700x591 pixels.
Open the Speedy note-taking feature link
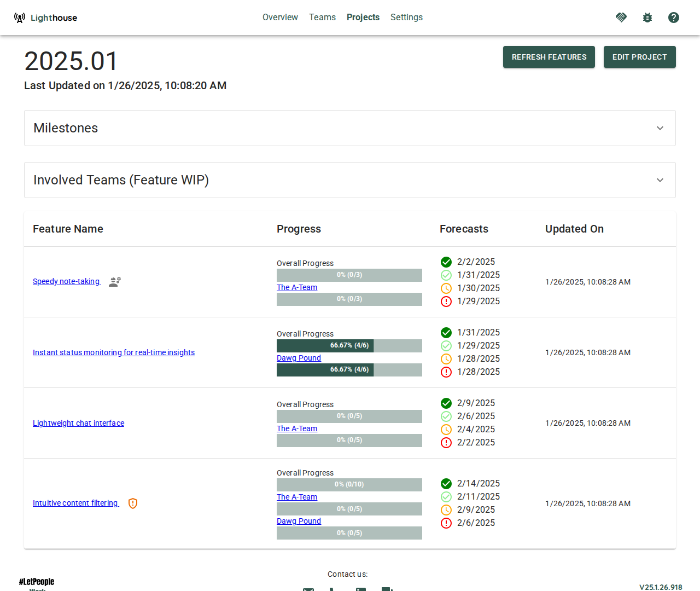[x=66, y=282]
